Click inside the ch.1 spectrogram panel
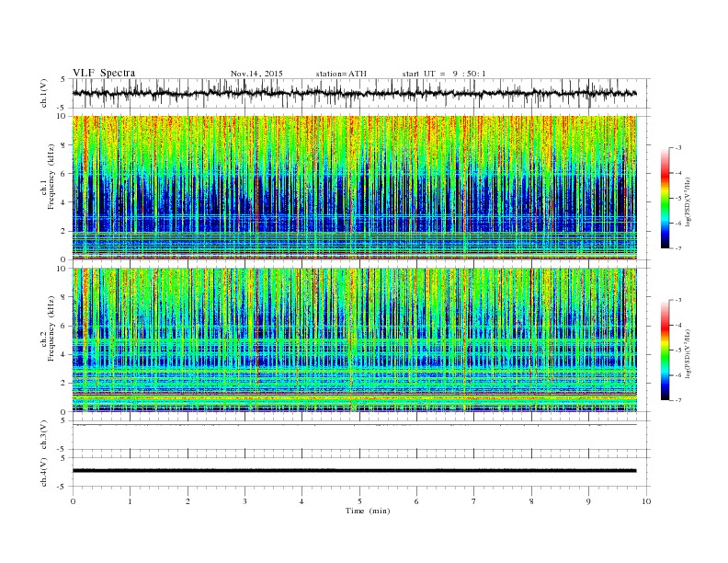Image resolution: width=728 pixels, height=563 pixels. [354, 188]
